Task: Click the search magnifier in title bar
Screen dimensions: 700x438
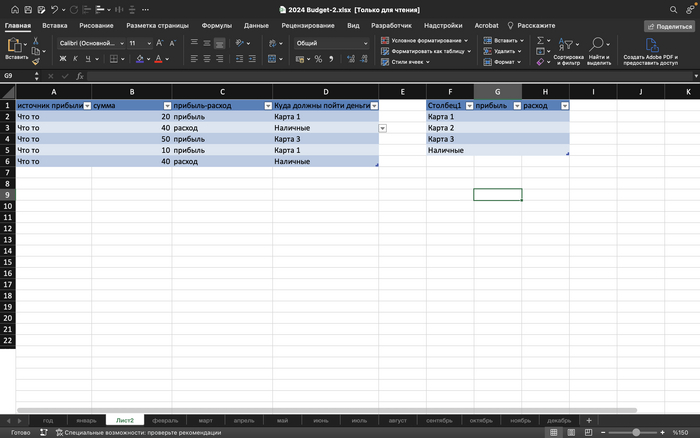Action: click(x=673, y=9)
